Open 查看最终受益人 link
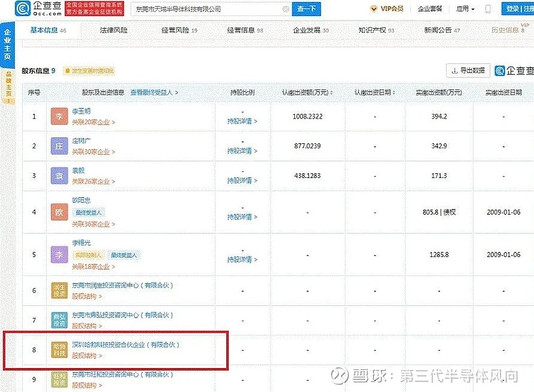 154,92
